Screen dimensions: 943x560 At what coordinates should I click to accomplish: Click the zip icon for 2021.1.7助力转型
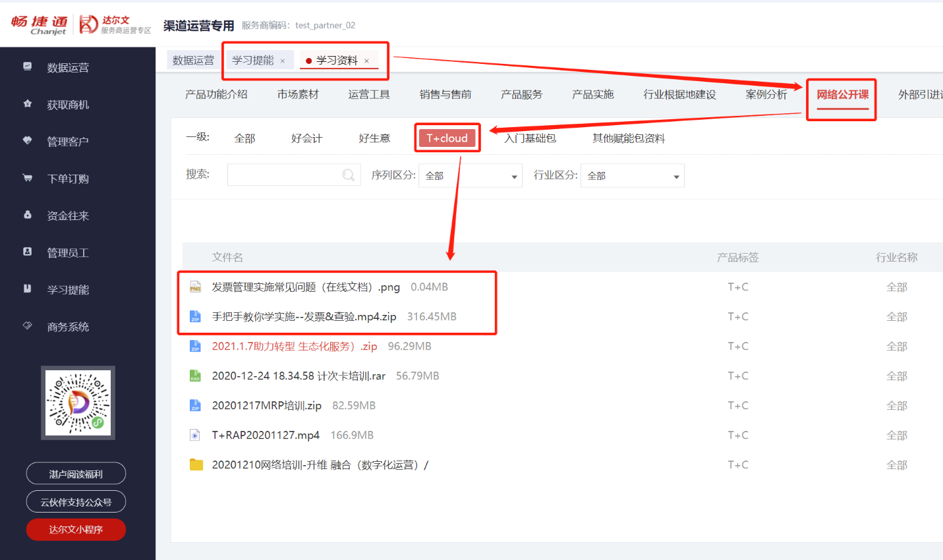coord(195,347)
